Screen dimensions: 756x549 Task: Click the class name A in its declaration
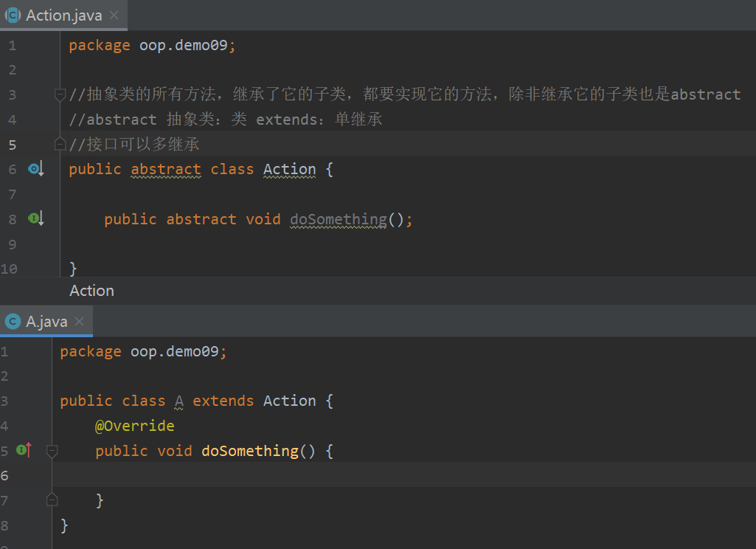179,401
